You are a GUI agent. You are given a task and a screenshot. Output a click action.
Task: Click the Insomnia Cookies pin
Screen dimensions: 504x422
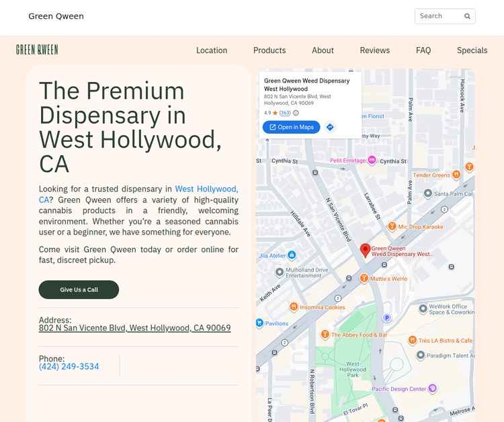click(294, 306)
